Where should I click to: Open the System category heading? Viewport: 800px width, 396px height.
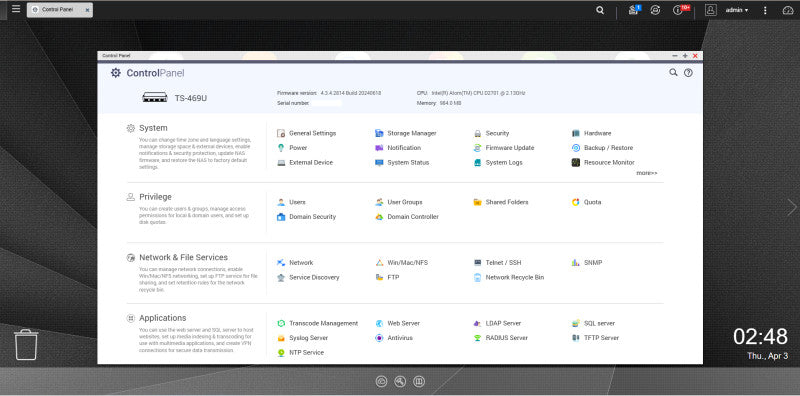pyautogui.click(x=153, y=128)
